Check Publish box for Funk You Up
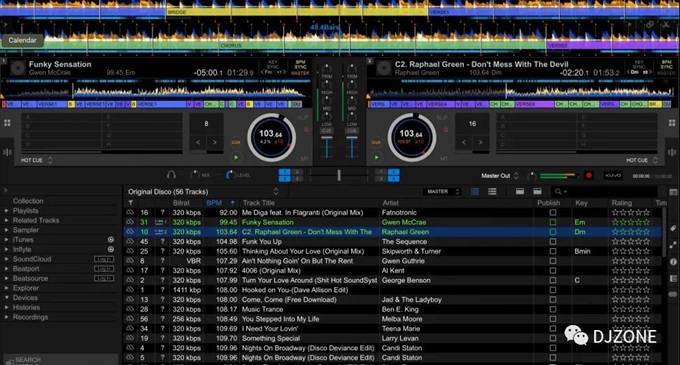The image size is (680, 365). coord(552,241)
